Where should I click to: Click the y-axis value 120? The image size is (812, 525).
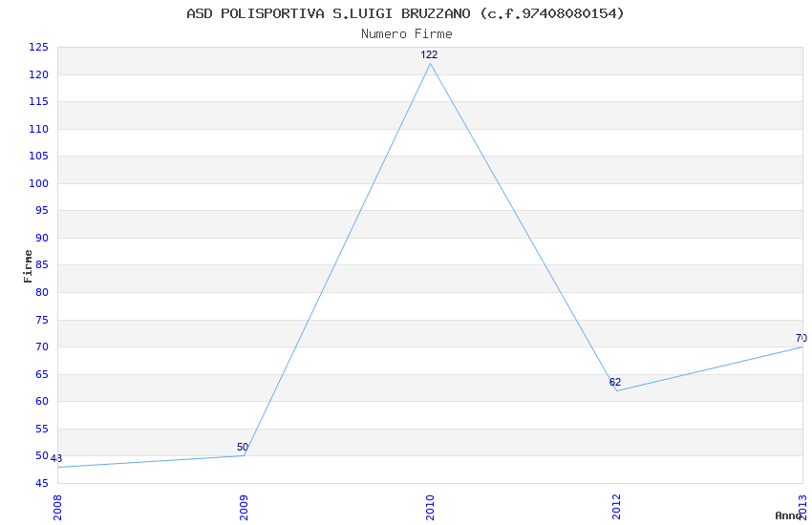38,75
